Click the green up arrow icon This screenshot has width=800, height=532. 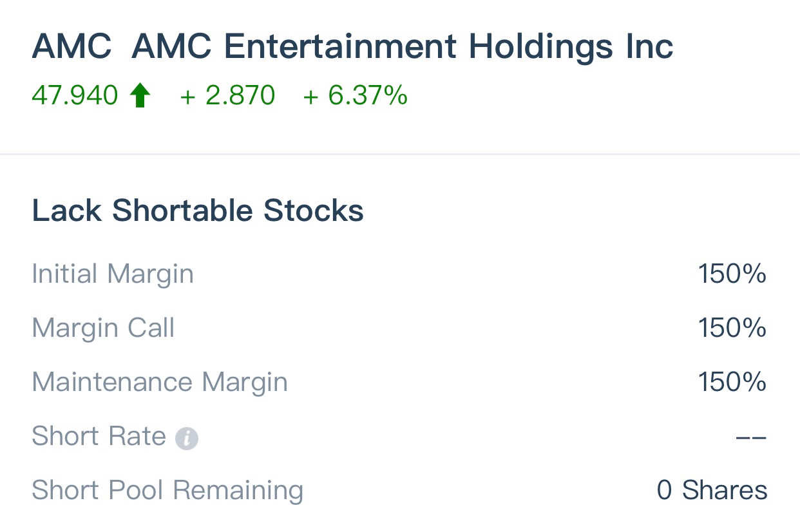[x=140, y=96]
